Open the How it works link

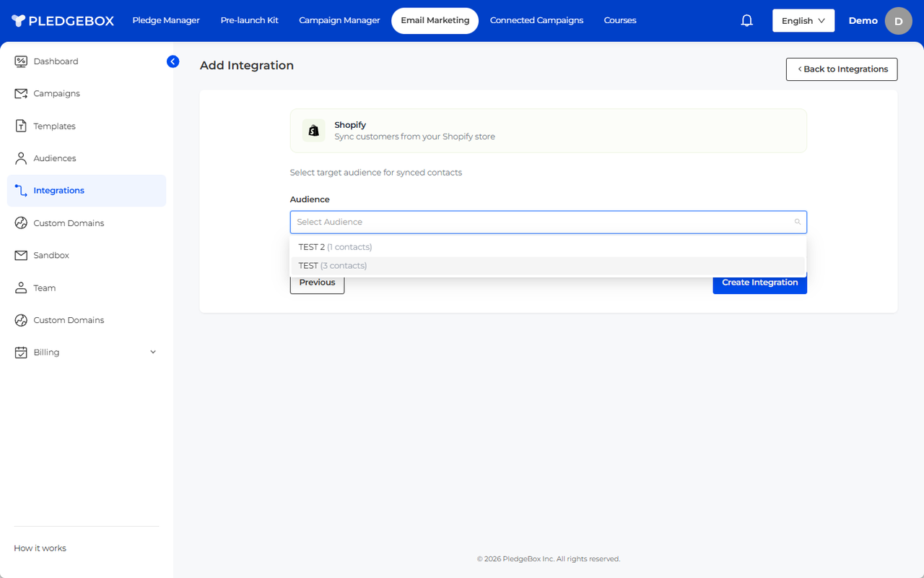pyautogui.click(x=40, y=548)
